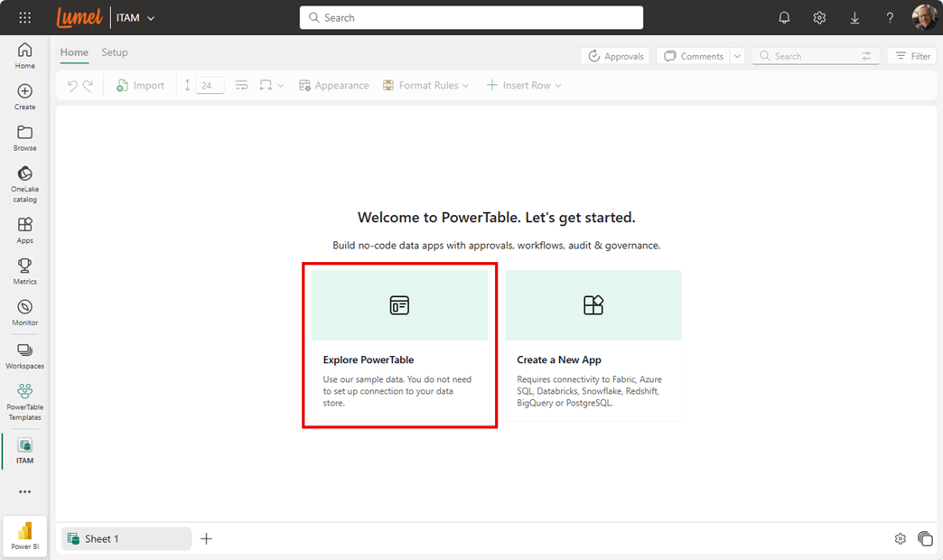
Task: Open OneLake catalog in sidebar
Action: (24, 181)
